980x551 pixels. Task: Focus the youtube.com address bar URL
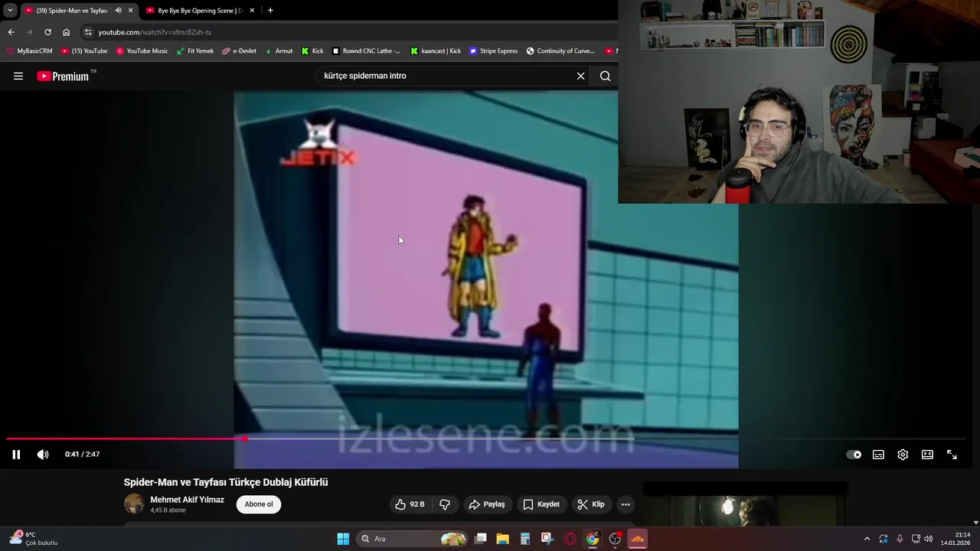(155, 32)
